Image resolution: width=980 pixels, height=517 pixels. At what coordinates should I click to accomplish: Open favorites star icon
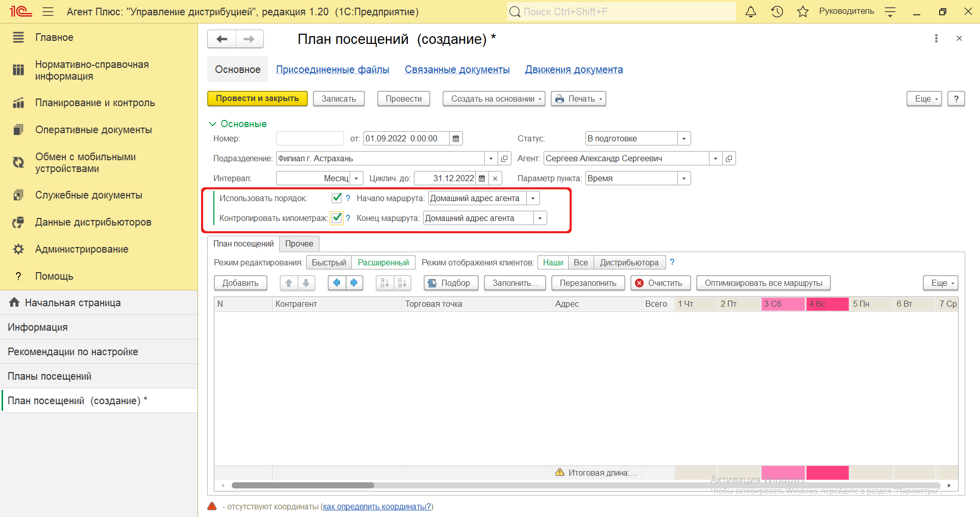point(803,12)
